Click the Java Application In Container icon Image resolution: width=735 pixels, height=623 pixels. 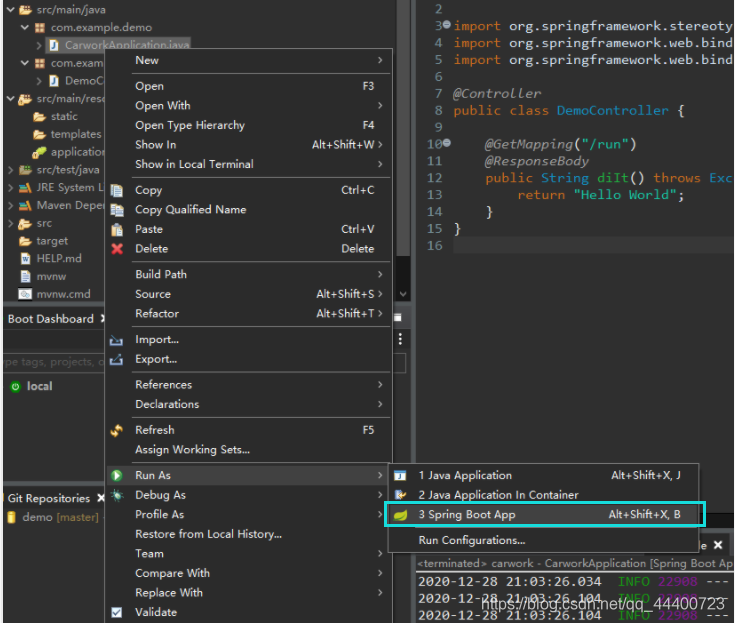click(x=400, y=495)
